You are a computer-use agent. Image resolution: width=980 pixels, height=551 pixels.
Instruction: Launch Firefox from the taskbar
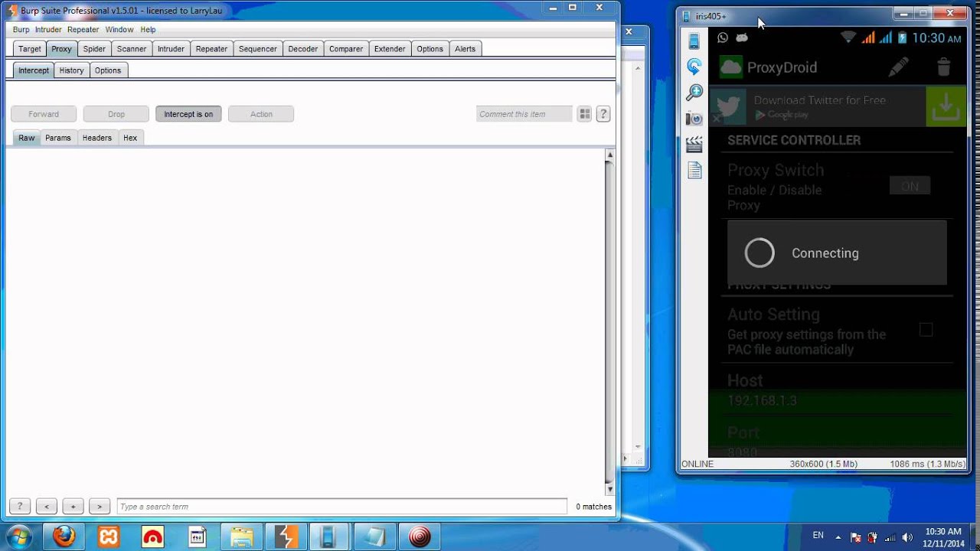64,537
